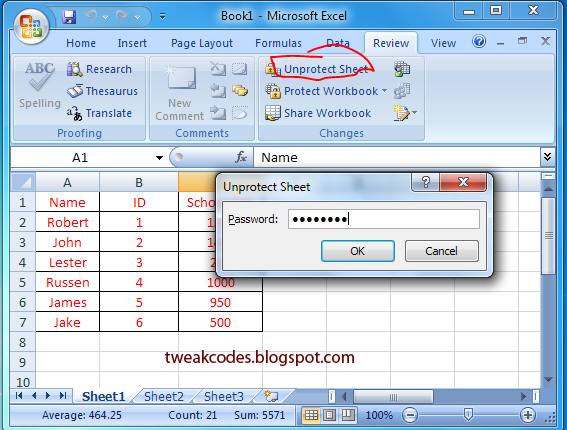
Task: Open the View ribbon tab
Action: (x=443, y=43)
